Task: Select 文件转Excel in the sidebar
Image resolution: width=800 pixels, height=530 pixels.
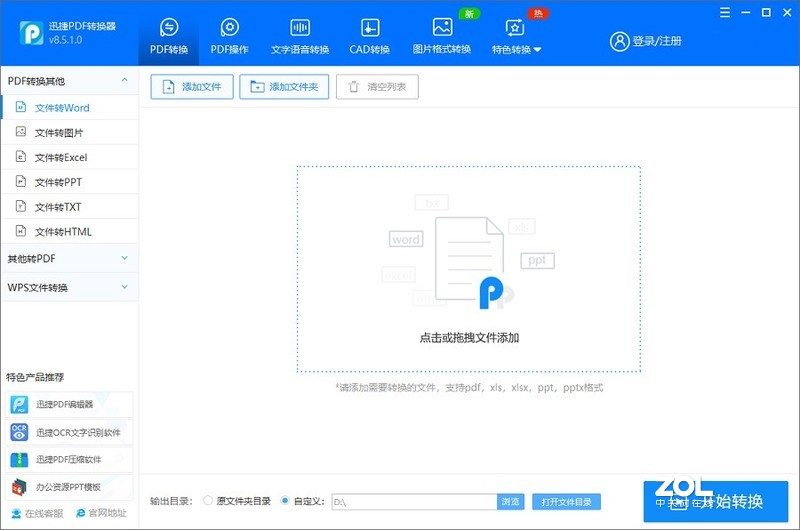Action: pos(70,157)
